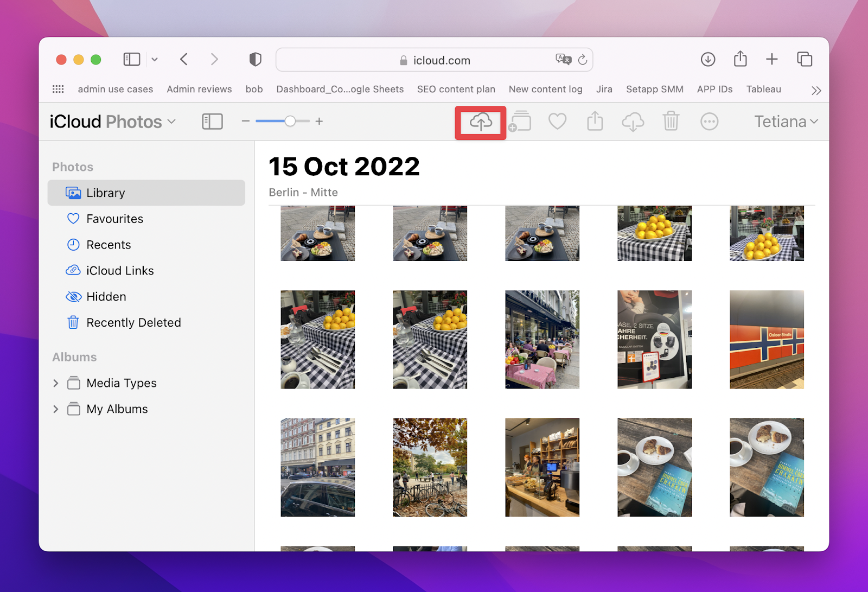Show tab overview icon
This screenshot has height=592, width=868.
805,59
